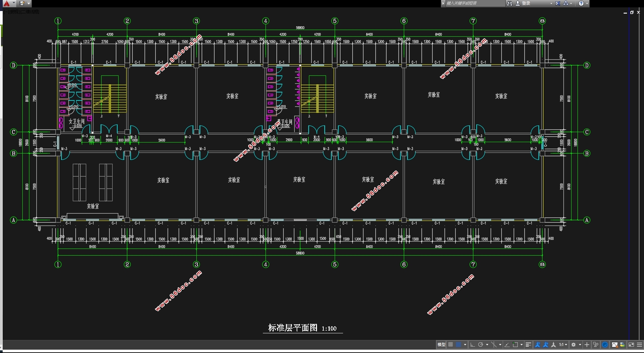
Task: Expand the Quick Access Toolbar customize arrow
Action: pos(29,3)
